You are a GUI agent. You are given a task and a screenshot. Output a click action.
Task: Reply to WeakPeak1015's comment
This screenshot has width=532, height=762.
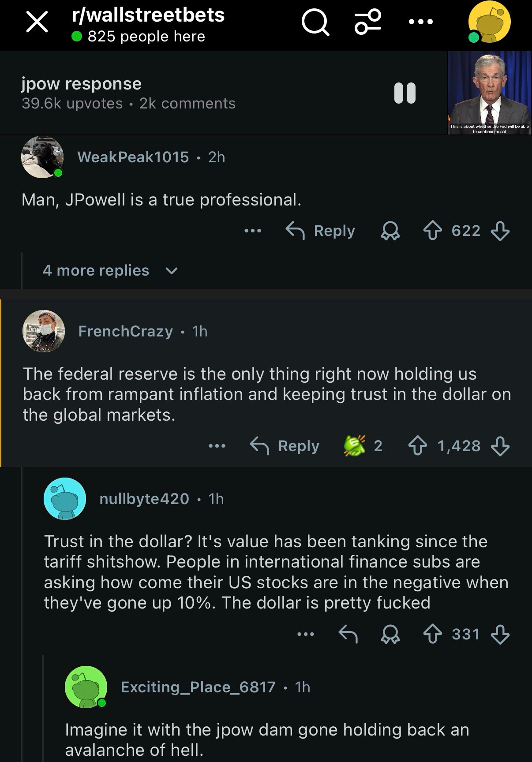click(x=321, y=231)
